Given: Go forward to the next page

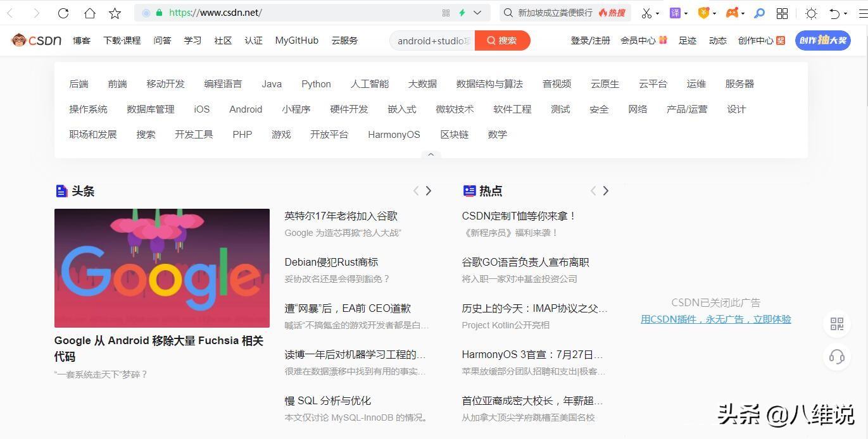Looking at the screenshot, I should [x=36, y=13].
